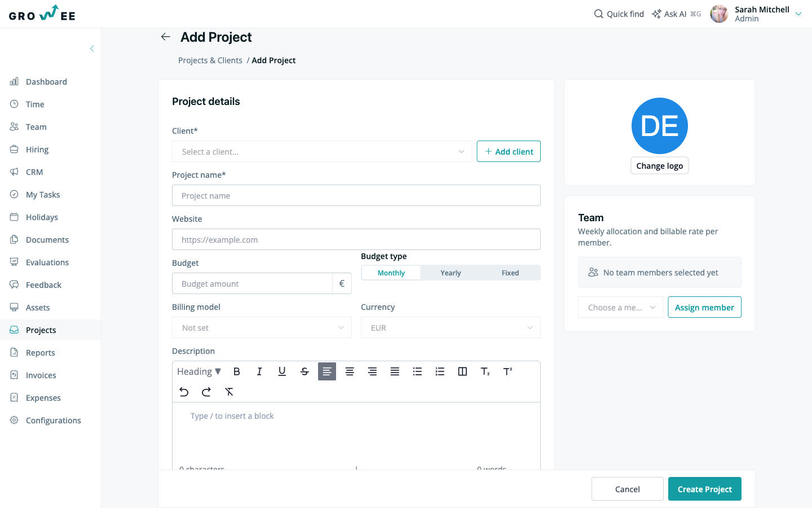Apply subscript formatting
812x508 pixels.
pos(485,371)
